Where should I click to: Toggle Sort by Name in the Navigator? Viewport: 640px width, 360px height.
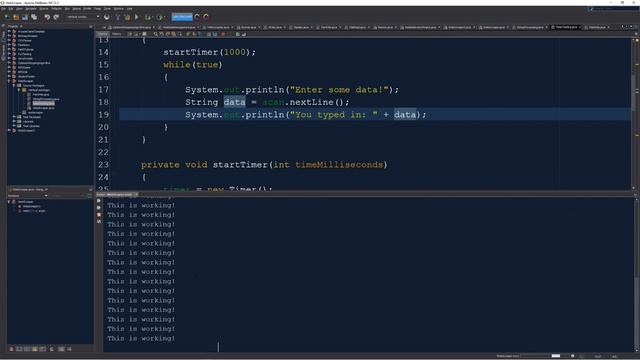61,349
